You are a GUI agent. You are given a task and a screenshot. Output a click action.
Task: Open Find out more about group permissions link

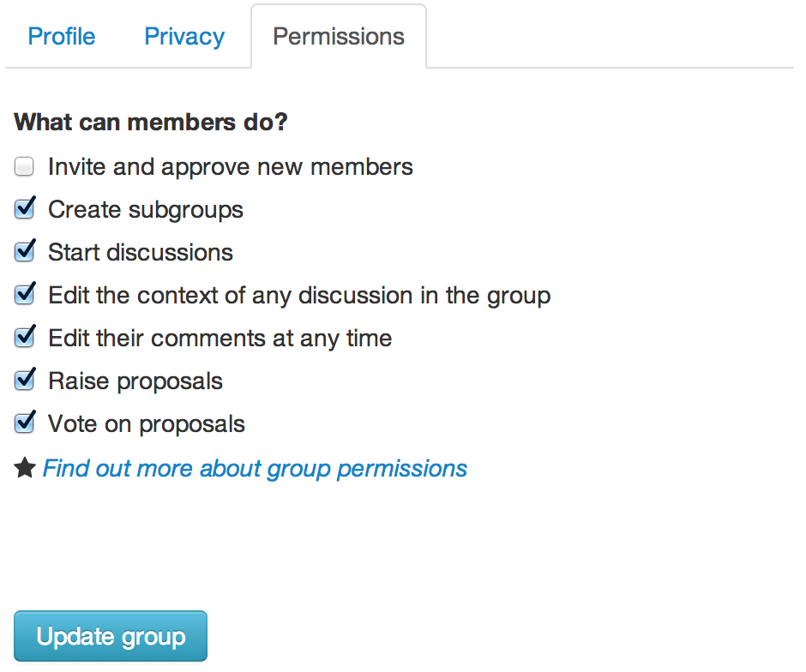click(x=255, y=469)
